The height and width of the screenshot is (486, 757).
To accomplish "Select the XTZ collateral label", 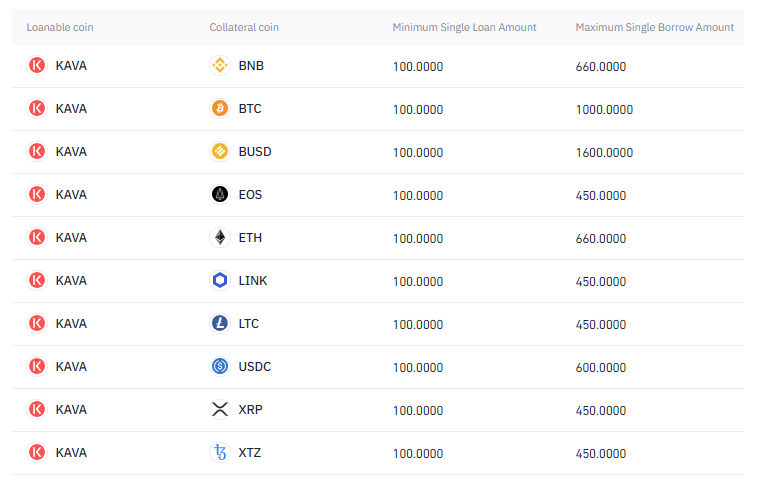I will 250,452.
